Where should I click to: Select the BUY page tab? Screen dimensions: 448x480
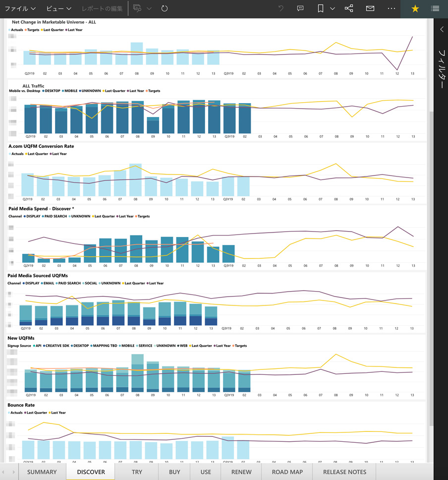[x=174, y=472]
